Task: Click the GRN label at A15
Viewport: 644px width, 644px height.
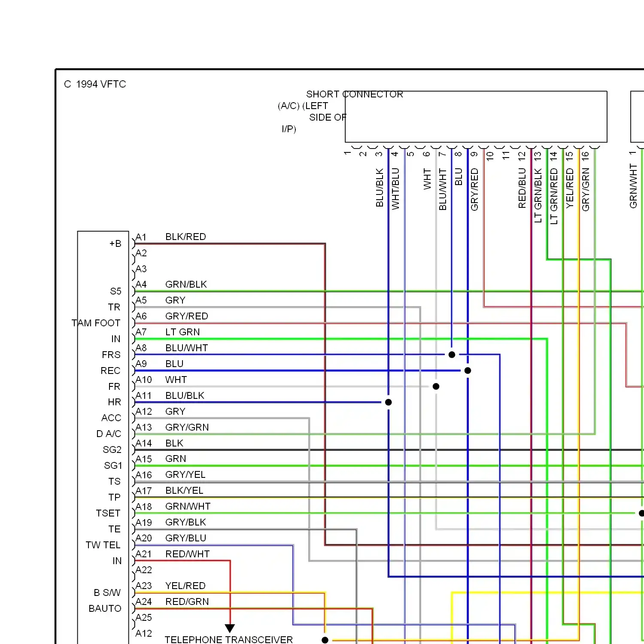Action: click(176, 459)
